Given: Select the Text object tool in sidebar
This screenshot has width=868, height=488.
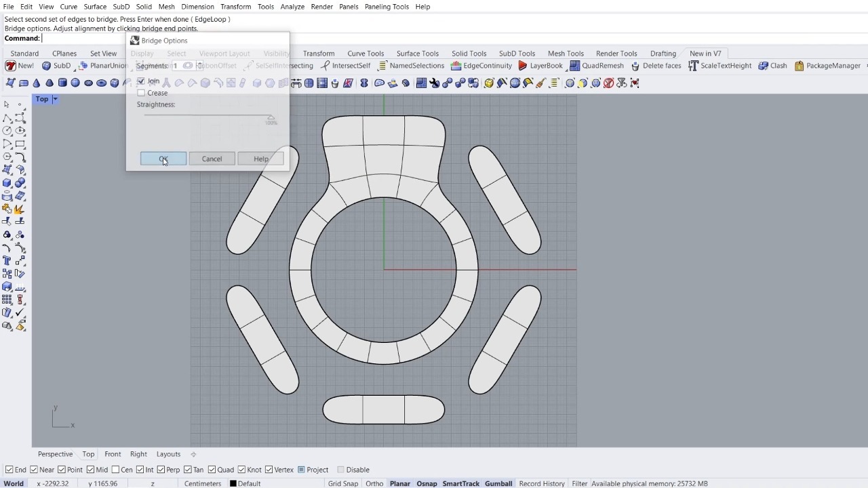Looking at the screenshot, I should 7,261.
